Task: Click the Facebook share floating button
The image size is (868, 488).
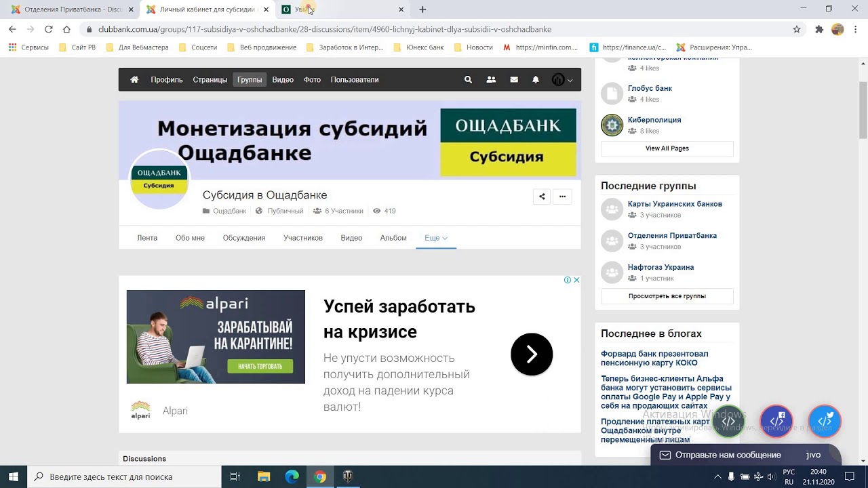Action: click(776, 422)
